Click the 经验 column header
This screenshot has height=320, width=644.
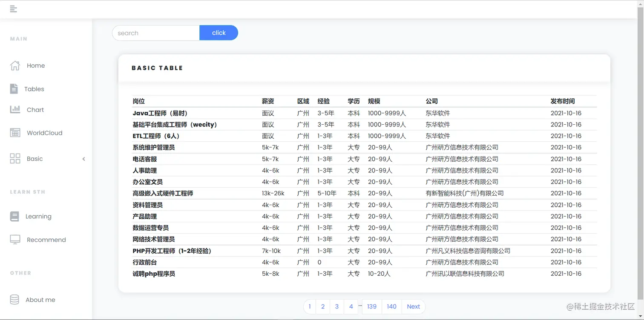click(x=324, y=101)
